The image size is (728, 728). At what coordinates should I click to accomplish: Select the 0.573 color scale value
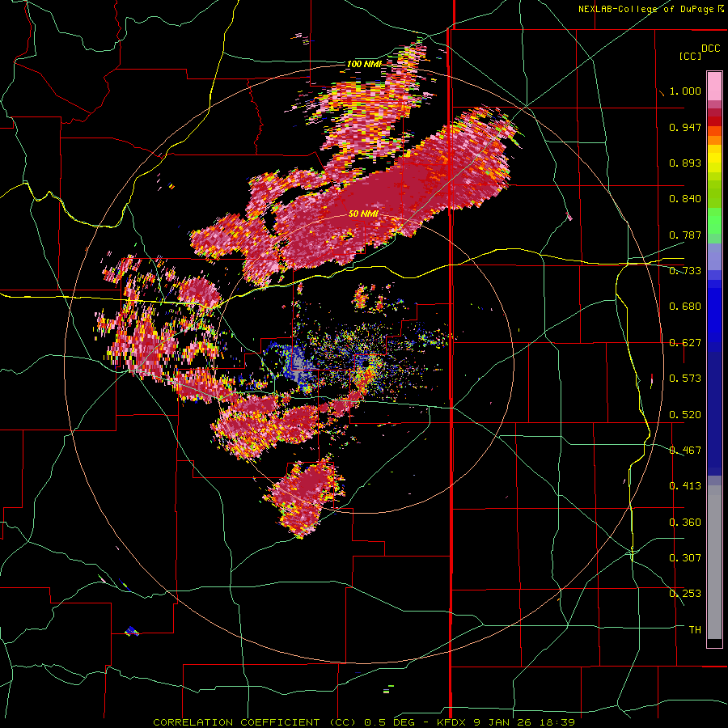[685, 379]
